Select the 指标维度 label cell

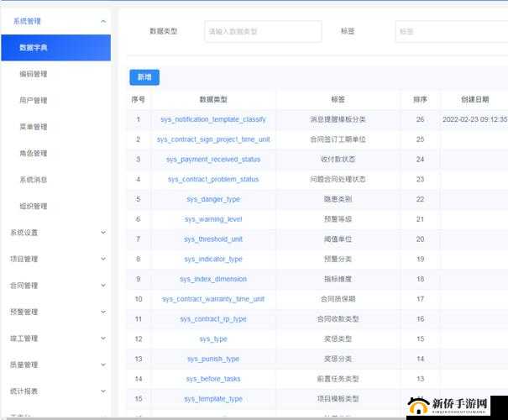point(338,279)
